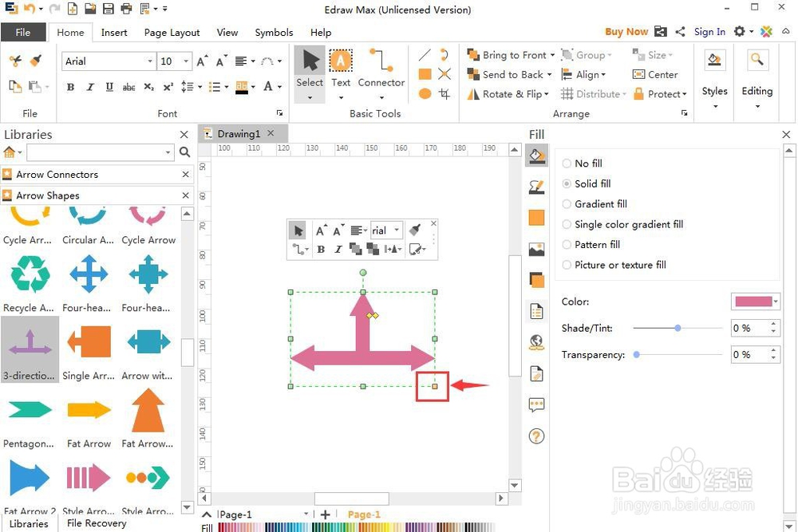The image size is (798, 532).
Task: Switch to the Insert tab
Action: click(114, 33)
